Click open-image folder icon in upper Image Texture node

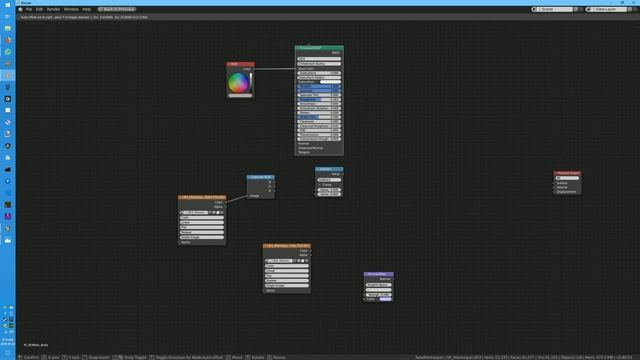click(x=218, y=213)
